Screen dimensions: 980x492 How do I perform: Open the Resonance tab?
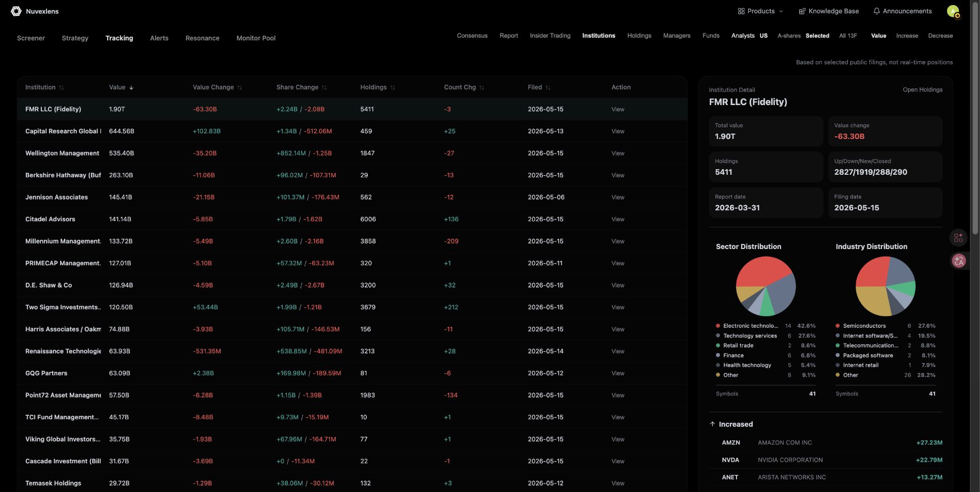pos(202,38)
